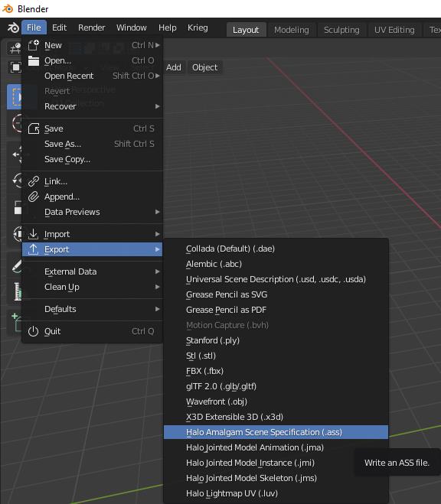
Task: Export as Stanford (.ply)
Action: tap(276, 340)
